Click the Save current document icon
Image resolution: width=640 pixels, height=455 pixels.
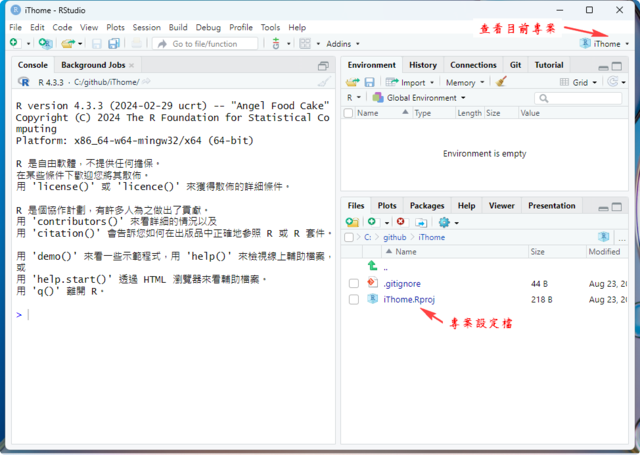pyautogui.click(x=97, y=44)
